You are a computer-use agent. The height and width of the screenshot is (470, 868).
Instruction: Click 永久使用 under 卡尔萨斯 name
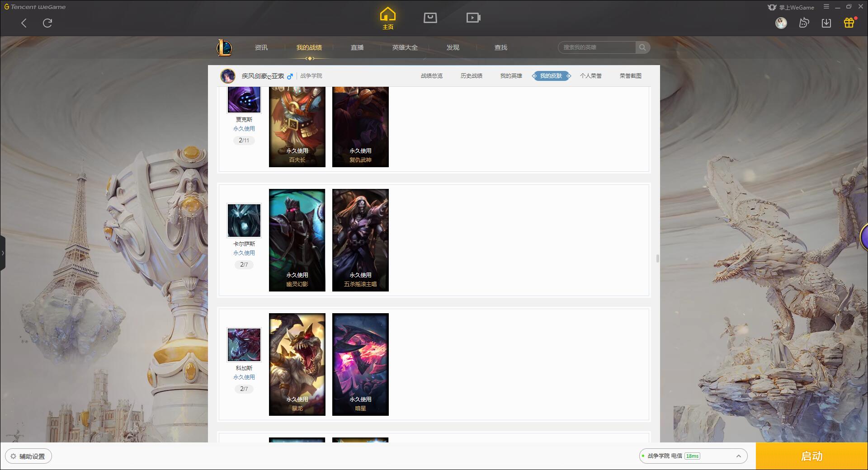(x=244, y=253)
